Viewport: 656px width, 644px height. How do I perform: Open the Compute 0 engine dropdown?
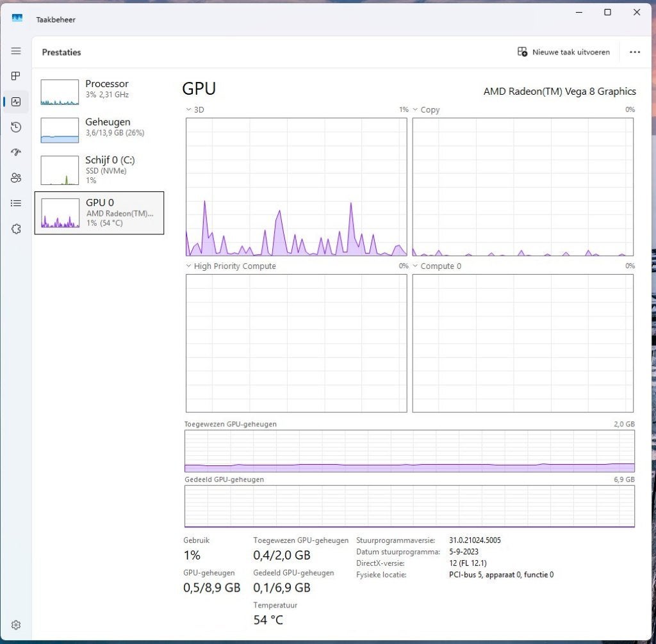[x=436, y=266]
